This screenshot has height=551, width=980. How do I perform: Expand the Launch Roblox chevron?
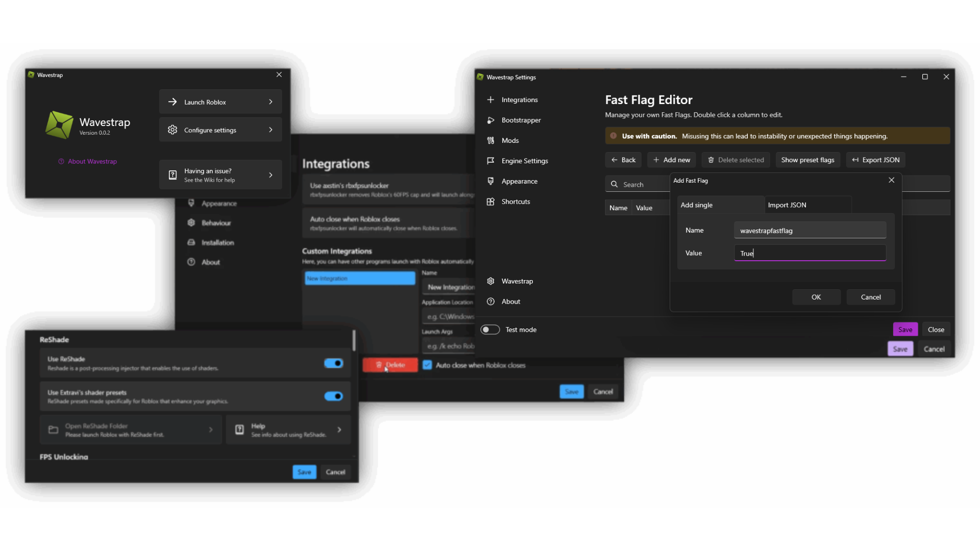click(x=271, y=102)
